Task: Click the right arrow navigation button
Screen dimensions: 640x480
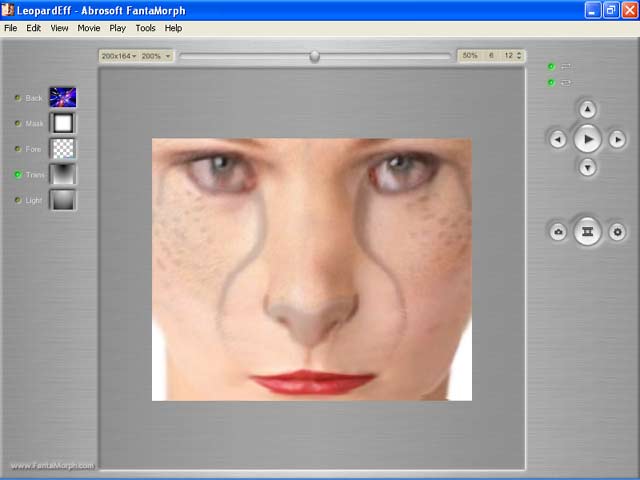Action: [x=618, y=140]
